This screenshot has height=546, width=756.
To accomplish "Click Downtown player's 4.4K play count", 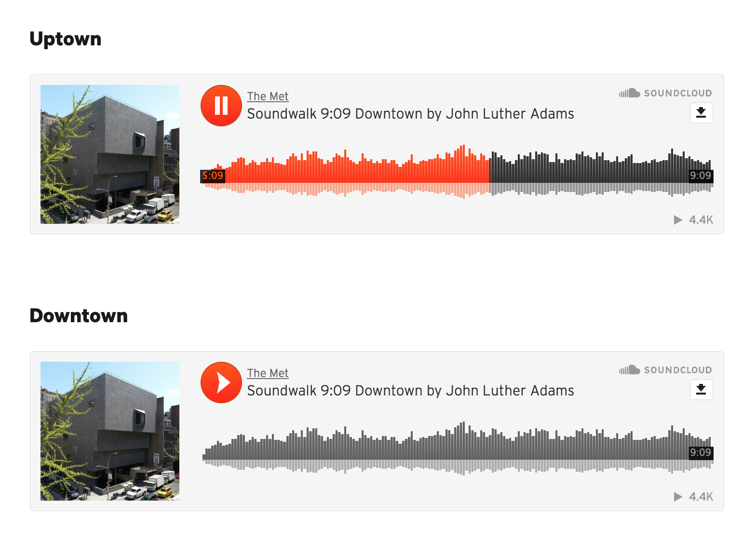I will coord(693,497).
